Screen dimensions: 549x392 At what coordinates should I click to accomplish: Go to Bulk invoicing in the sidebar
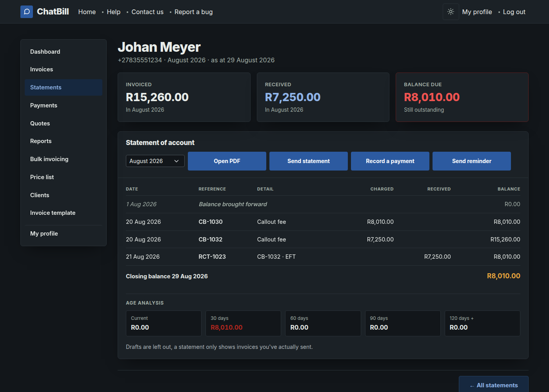coord(64,159)
